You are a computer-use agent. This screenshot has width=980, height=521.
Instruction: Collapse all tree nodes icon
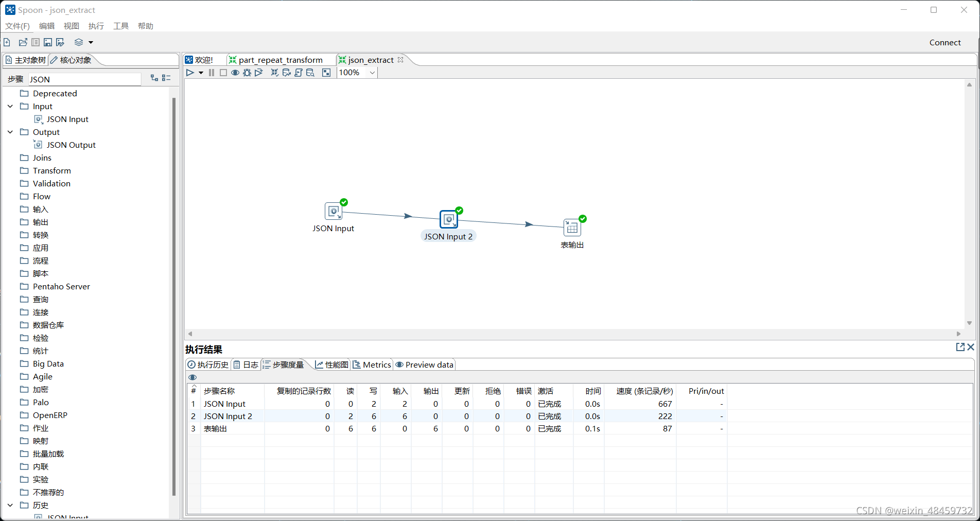pyautogui.click(x=166, y=78)
